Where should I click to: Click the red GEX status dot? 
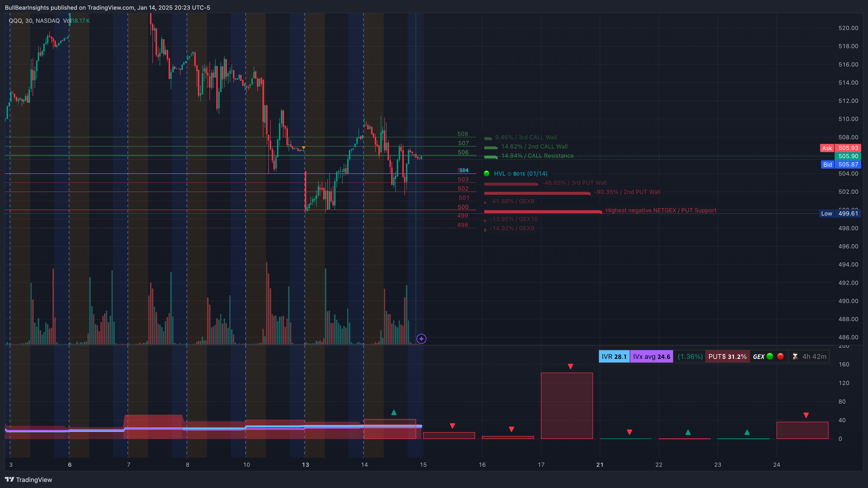780,356
